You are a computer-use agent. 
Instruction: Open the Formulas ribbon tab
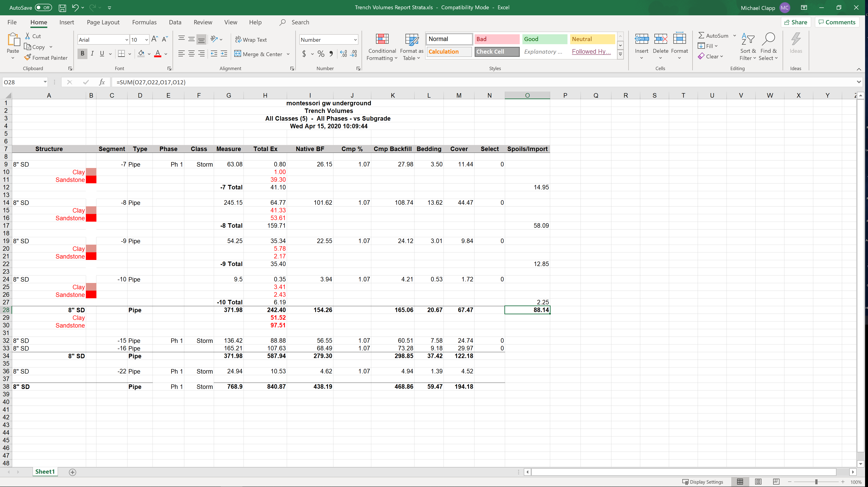click(x=144, y=22)
